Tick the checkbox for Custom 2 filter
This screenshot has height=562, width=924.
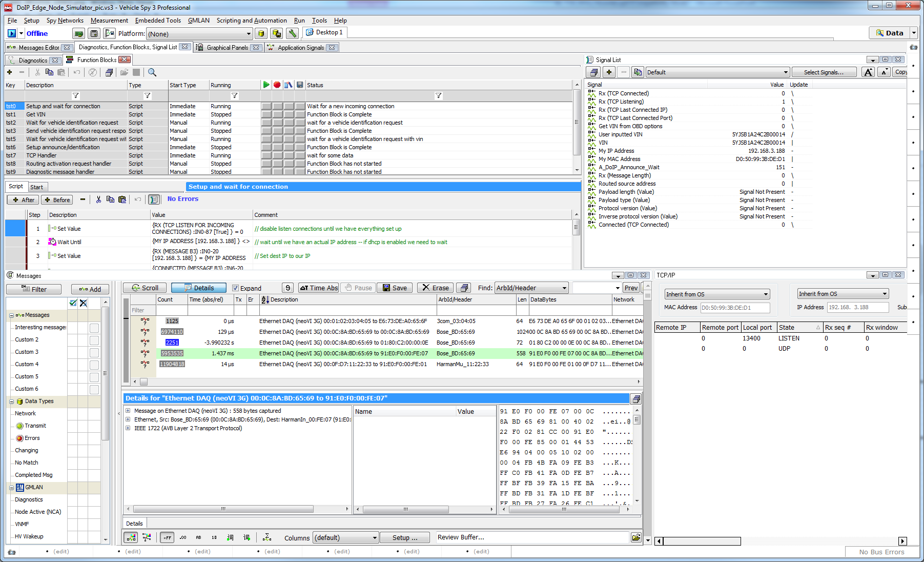pyautogui.click(x=94, y=340)
